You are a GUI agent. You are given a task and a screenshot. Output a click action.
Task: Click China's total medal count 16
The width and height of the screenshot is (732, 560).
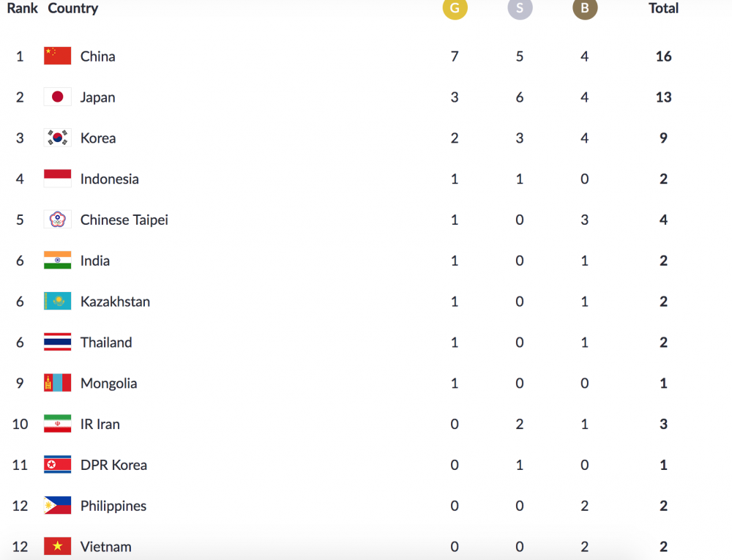663,57
